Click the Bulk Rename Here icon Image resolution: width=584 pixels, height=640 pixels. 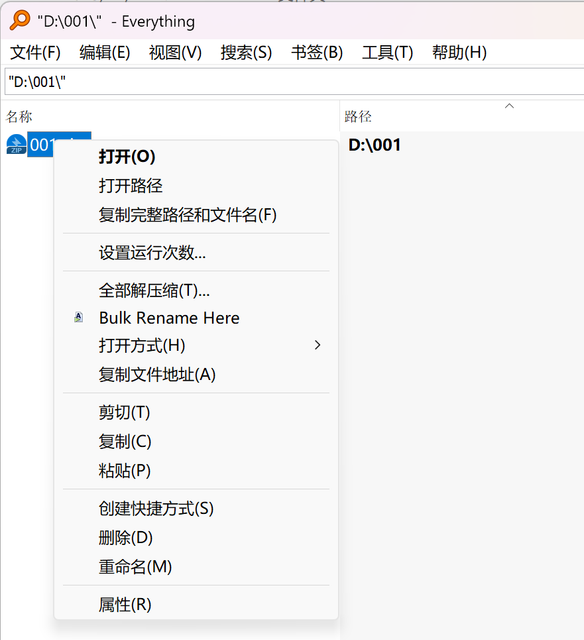click(78, 317)
